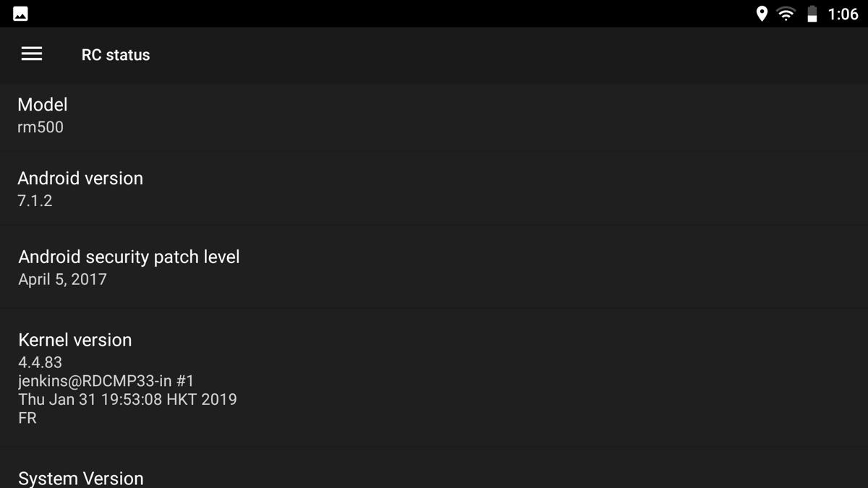Select the Kernel version heading
This screenshot has width=868, height=488.
click(75, 340)
